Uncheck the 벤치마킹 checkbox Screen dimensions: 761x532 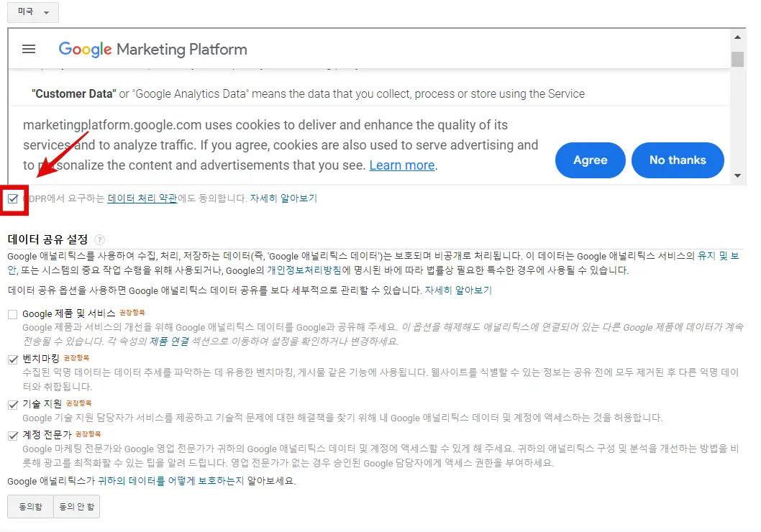click(13, 359)
